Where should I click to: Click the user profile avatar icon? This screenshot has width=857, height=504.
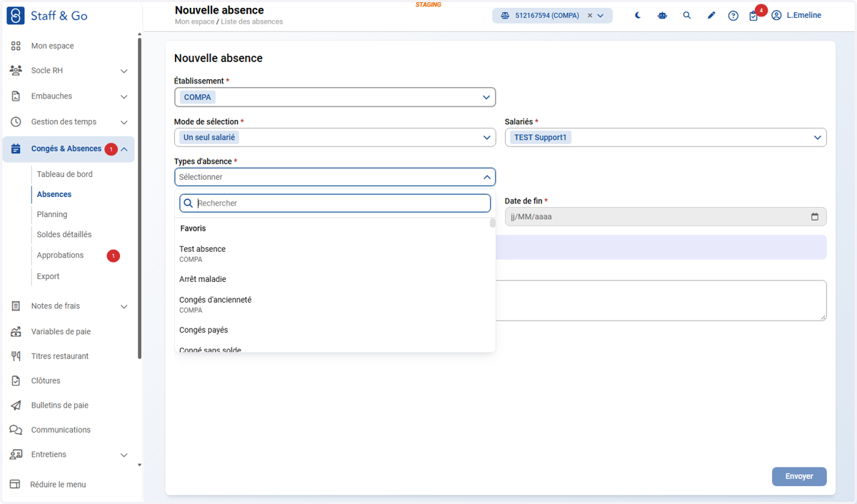776,16
